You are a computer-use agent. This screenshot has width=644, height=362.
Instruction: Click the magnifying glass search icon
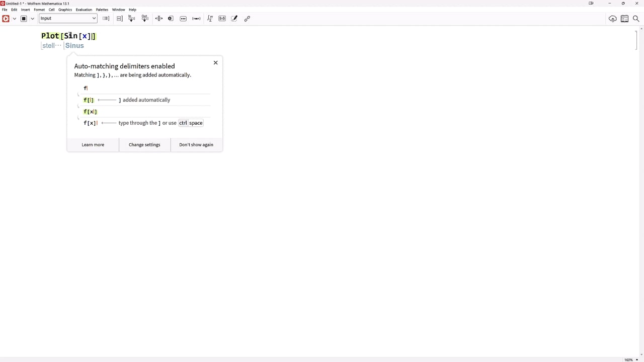point(636,19)
